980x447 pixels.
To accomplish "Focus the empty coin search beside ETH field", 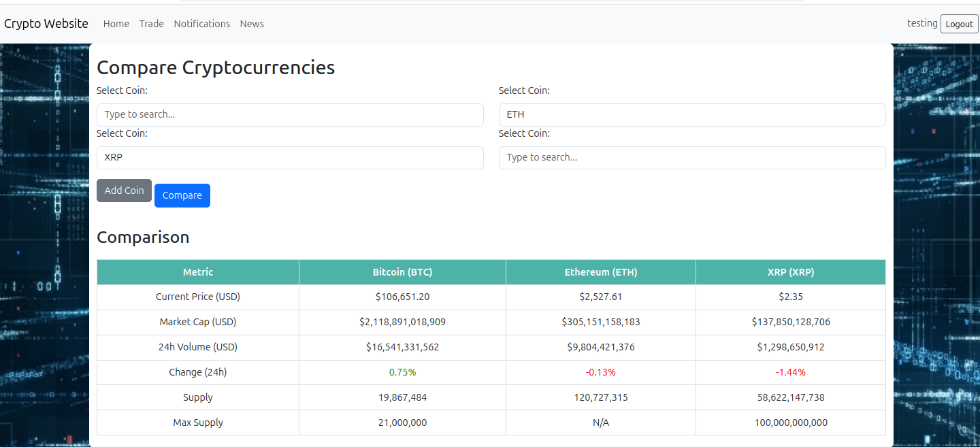I will tap(290, 115).
